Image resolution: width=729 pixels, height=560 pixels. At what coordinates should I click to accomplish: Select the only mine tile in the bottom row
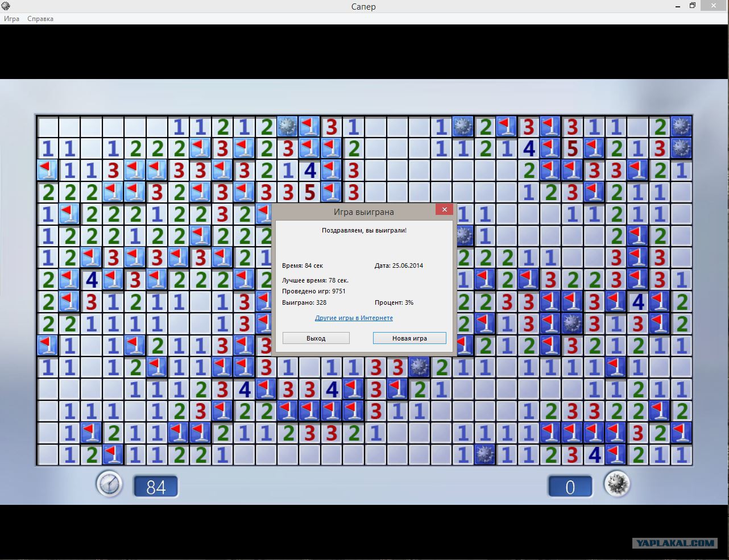tap(484, 454)
